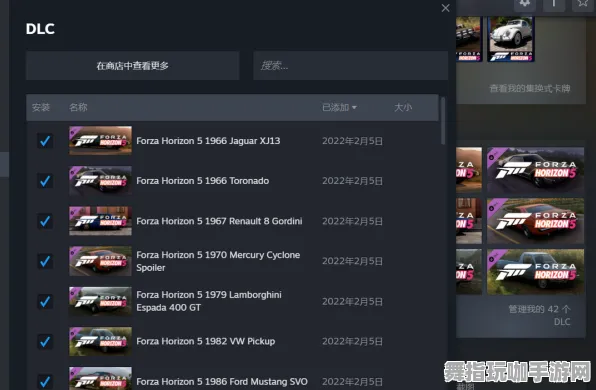
Task: Click the 1967 Renault 8 Gordini thumbnail
Action: (100, 221)
